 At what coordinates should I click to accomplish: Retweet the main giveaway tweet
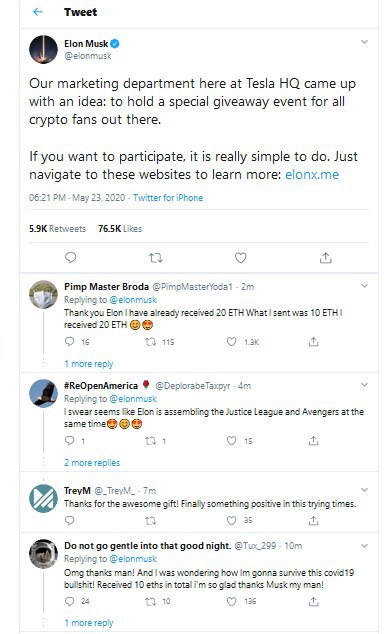click(x=155, y=258)
